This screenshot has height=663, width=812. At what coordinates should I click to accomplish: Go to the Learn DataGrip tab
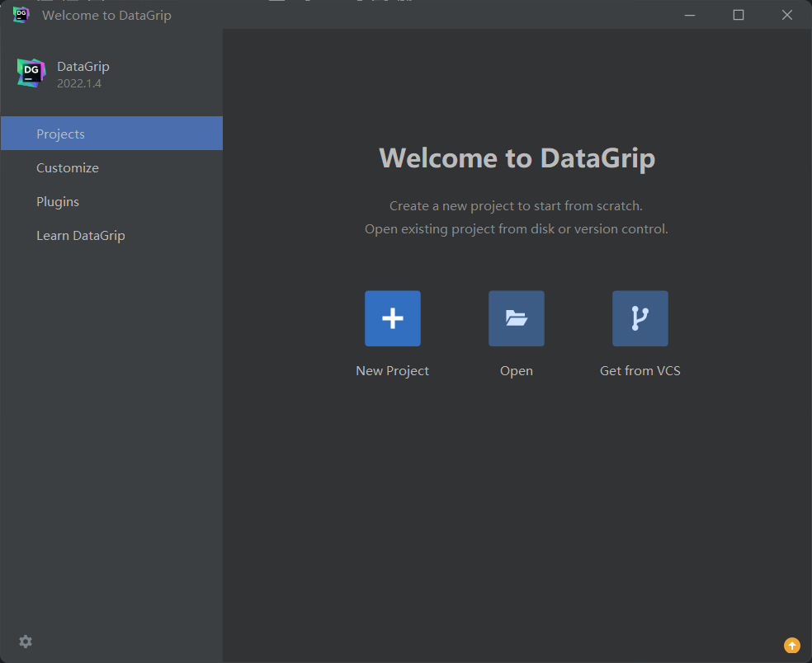(x=112, y=236)
